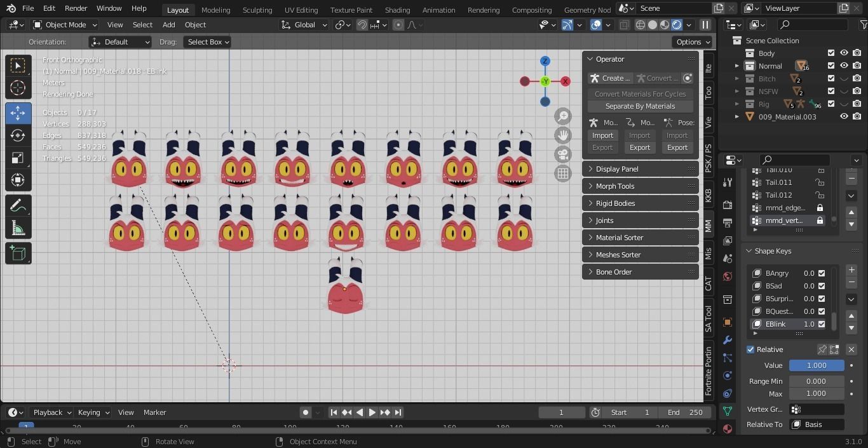868x448 pixels.
Task: Click the model Import button
Action: click(602, 135)
